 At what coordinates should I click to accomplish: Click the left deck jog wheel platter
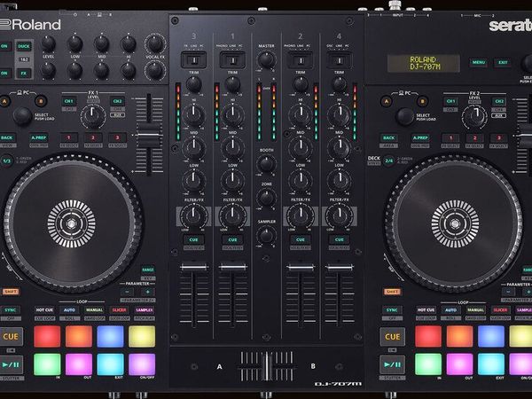(x=71, y=223)
